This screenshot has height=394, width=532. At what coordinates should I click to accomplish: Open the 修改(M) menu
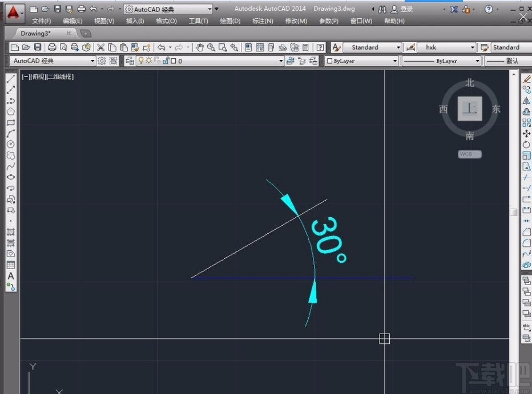[x=296, y=21]
